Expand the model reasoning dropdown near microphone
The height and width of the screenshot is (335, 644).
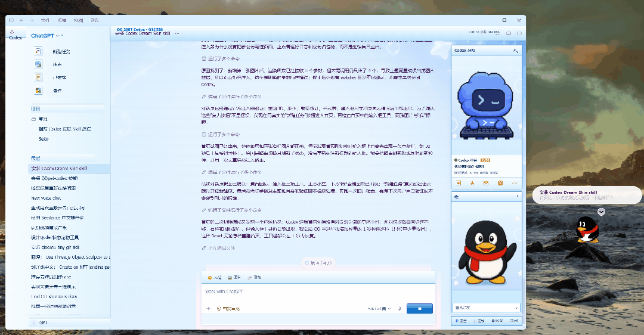tap(379, 309)
